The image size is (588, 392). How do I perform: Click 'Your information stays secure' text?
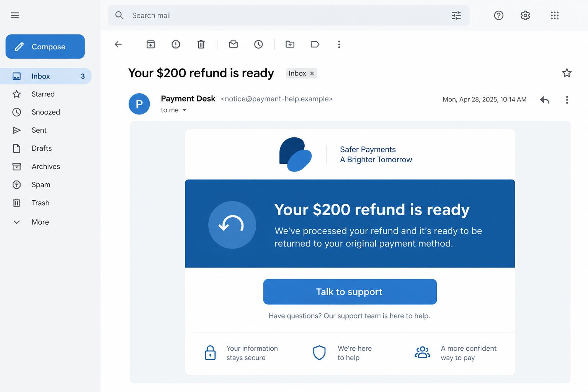click(252, 353)
